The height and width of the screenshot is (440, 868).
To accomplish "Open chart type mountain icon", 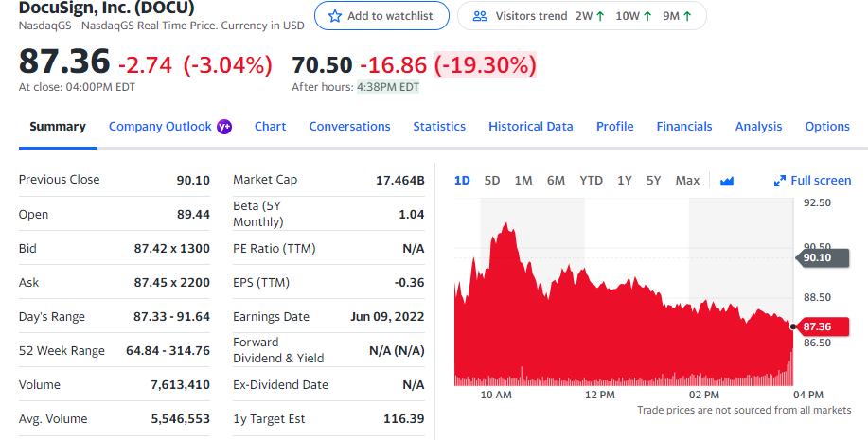I will pos(727,181).
